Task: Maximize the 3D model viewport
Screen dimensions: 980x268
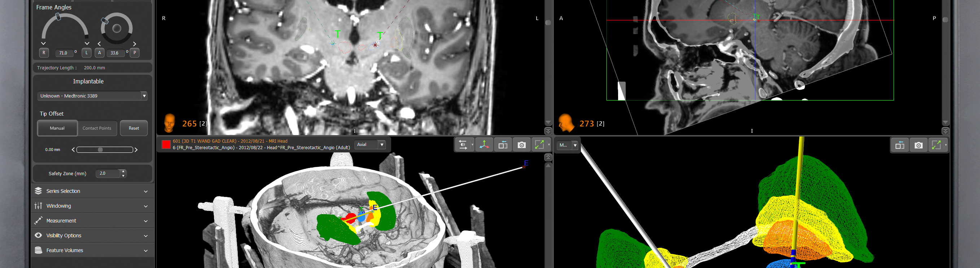Action: (x=936, y=146)
